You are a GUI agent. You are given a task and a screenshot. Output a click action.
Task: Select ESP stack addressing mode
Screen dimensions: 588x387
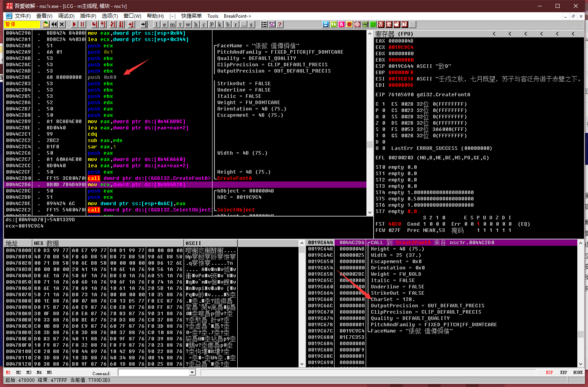pos(549,372)
